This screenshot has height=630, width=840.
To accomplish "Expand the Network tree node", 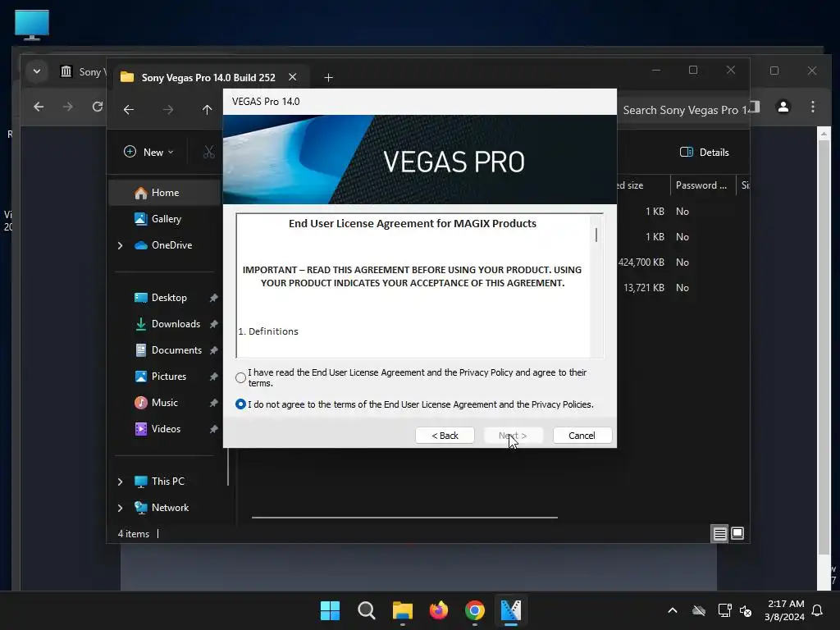I will pos(120,508).
